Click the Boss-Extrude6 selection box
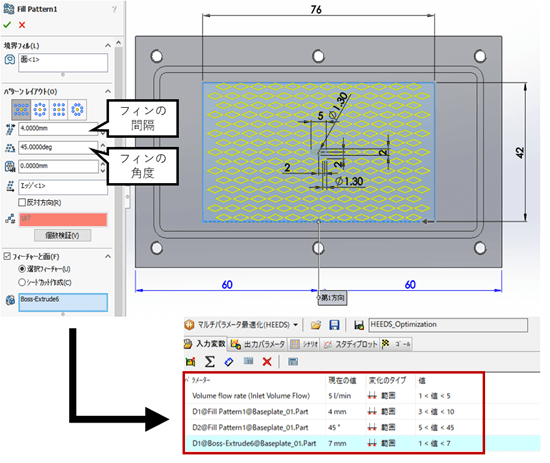 63,302
